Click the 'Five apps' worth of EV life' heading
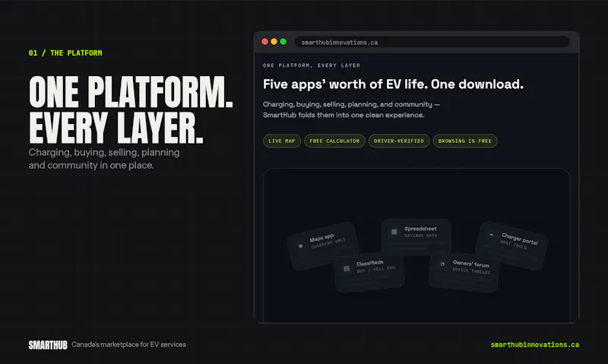Screen dimensions: 608x364 point(393,84)
